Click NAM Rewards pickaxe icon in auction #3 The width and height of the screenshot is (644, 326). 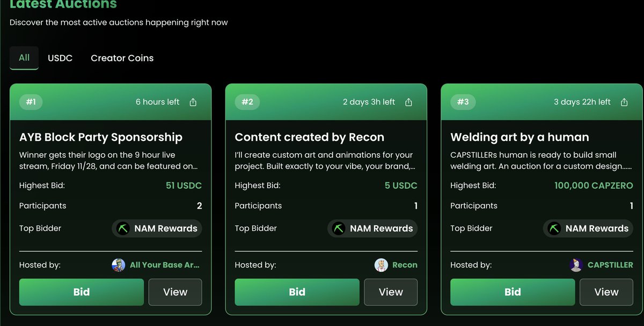pyautogui.click(x=554, y=228)
